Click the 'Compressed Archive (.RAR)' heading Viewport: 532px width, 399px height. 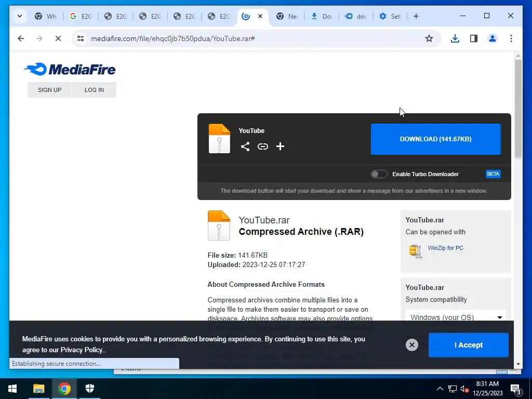(301, 232)
